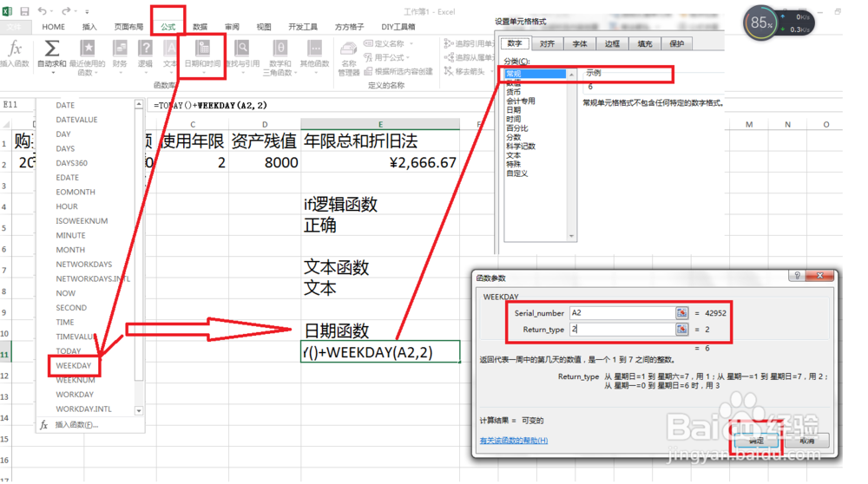Select cell E2 showing ¥2,666.67
This screenshot has width=868, height=484.
tap(380, 162)
